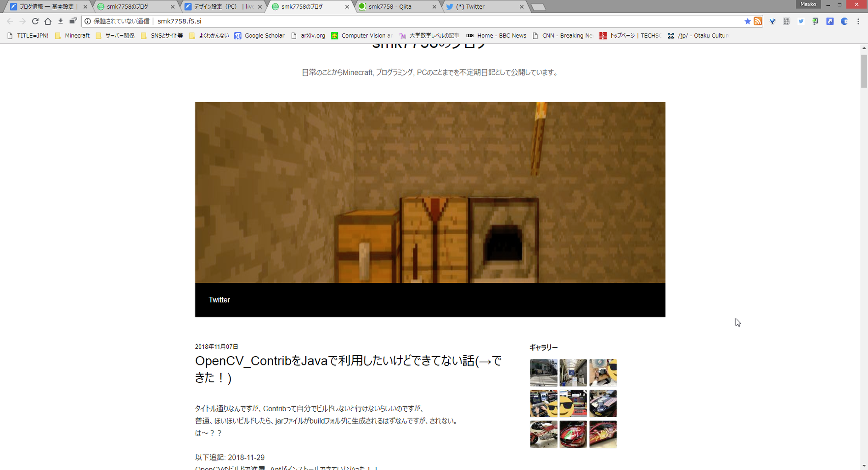Viewport: 868px width, 470px height.
Task: Click the stacked-windows icon beside the download arrow
Action: (73, 21)
